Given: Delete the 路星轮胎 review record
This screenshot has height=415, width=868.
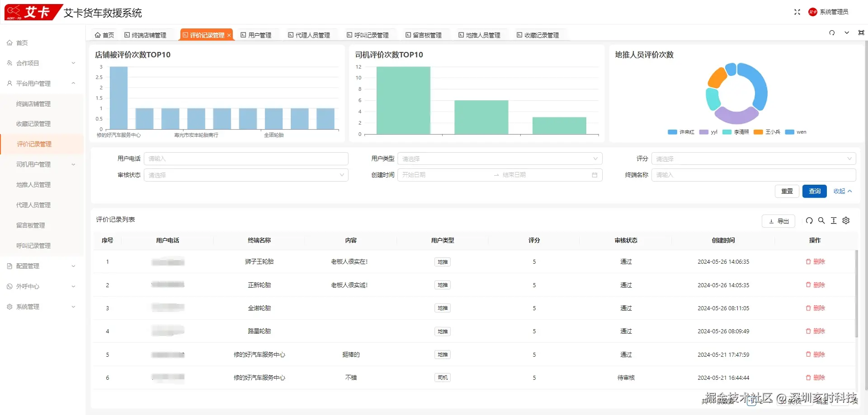Looking at the screenshot, I should click(815, 331).
